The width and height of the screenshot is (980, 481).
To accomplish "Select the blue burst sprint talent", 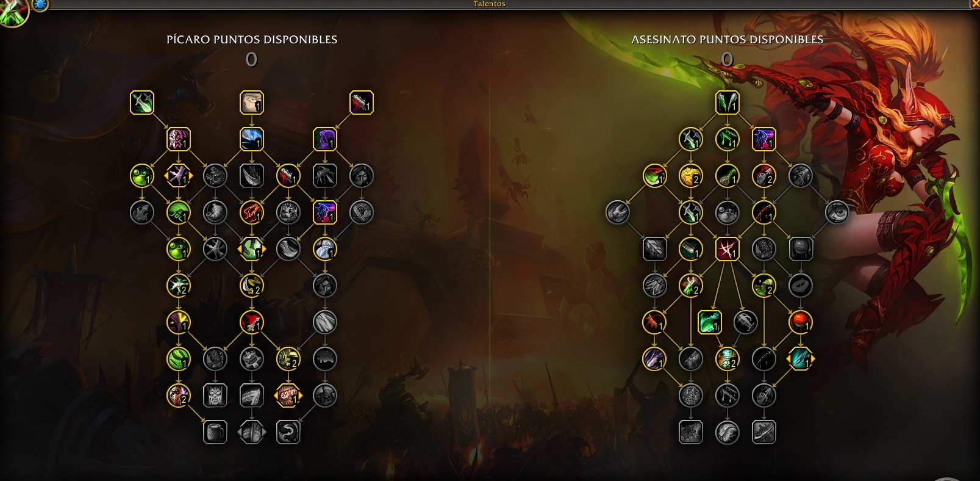I will [x=252, y=139].
